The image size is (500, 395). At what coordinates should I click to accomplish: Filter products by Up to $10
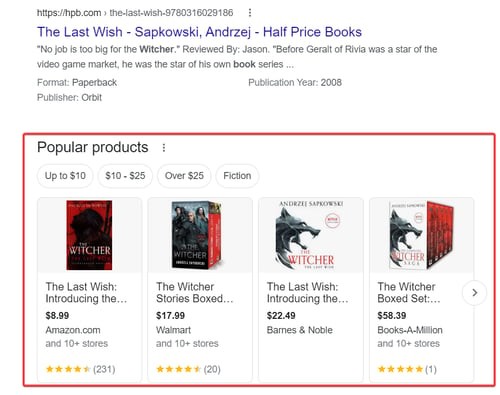click(x=65, y=176)
